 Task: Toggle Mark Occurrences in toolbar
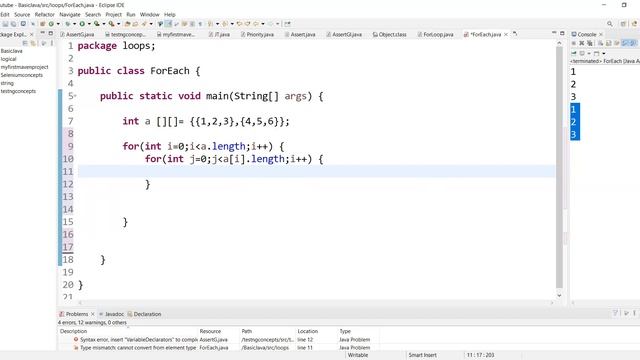tap(168, 24)
